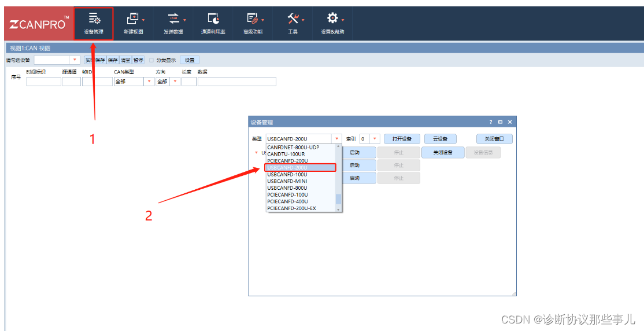Click the 打开设备 open device button

point(402,139)
